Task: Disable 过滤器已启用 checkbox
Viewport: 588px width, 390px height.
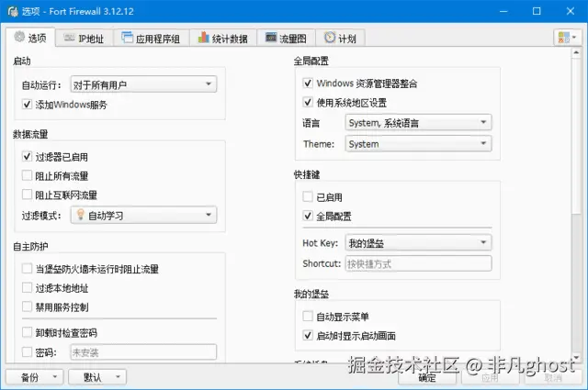Action: [x=27, y=156]
